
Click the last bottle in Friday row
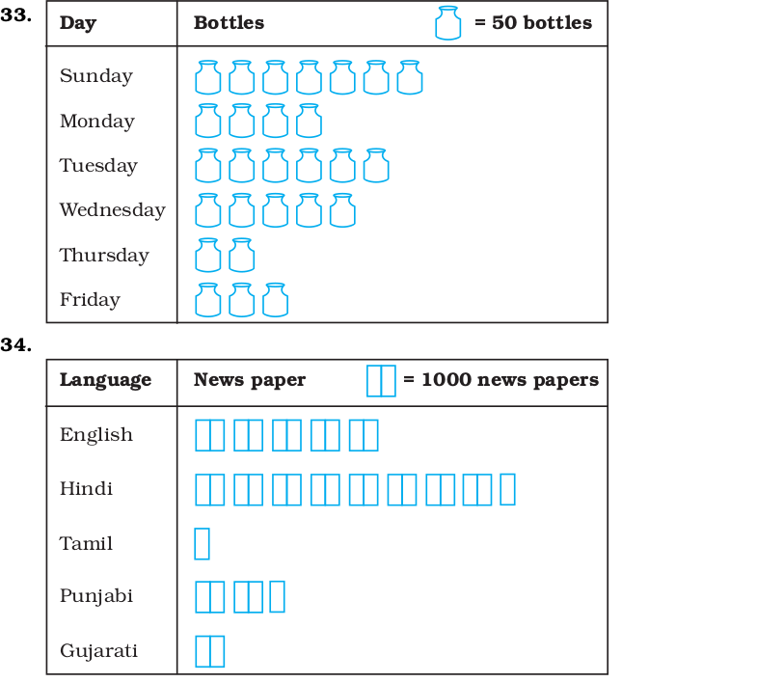pos(275,300)
